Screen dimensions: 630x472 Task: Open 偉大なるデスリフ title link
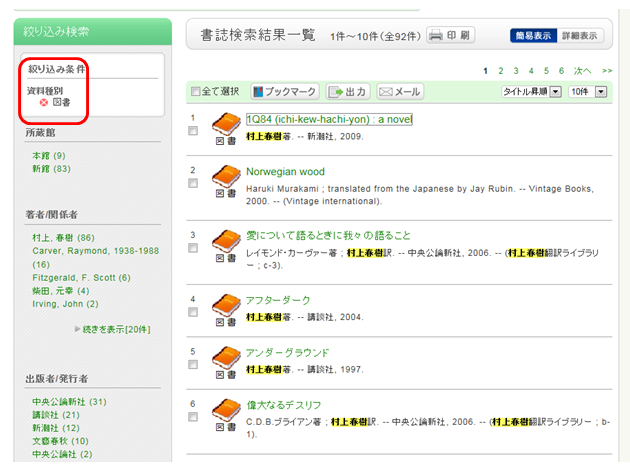pos(284,405)
